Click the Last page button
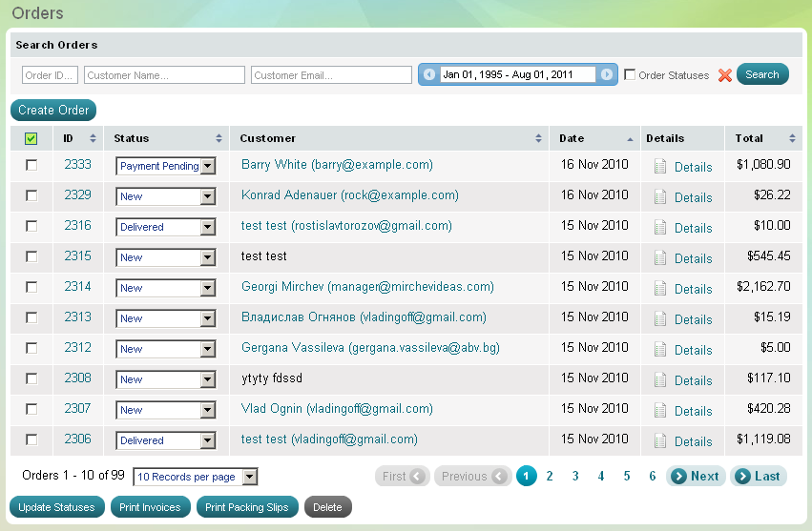The image size is (812, 531). pos(759,477)
